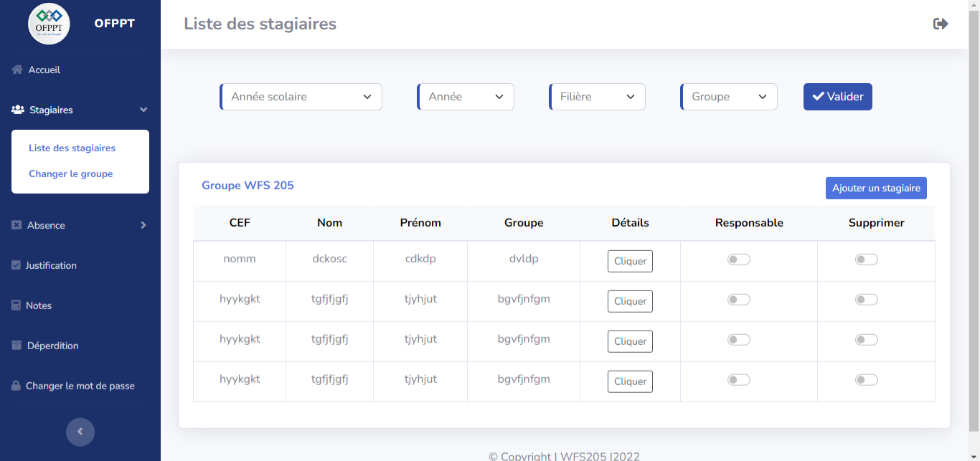Expand the Absence submenu chevron
Image resolution: width=980 pixels, height=461 pixels.
tap(143, 225)
